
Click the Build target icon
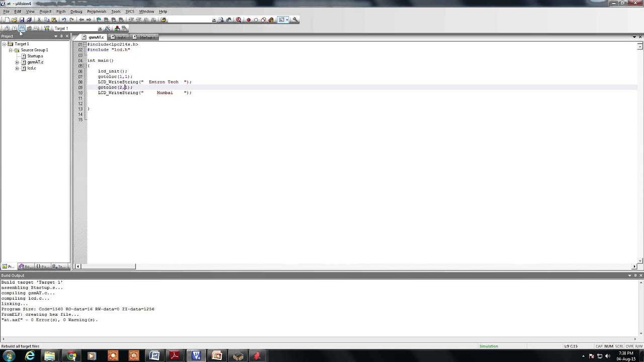coord(14,28)
